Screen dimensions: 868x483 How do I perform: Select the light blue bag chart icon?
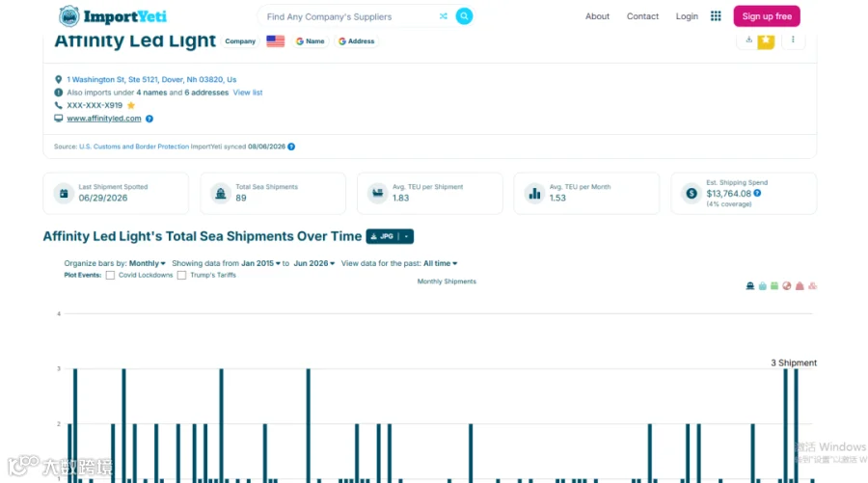coord(762,286)
